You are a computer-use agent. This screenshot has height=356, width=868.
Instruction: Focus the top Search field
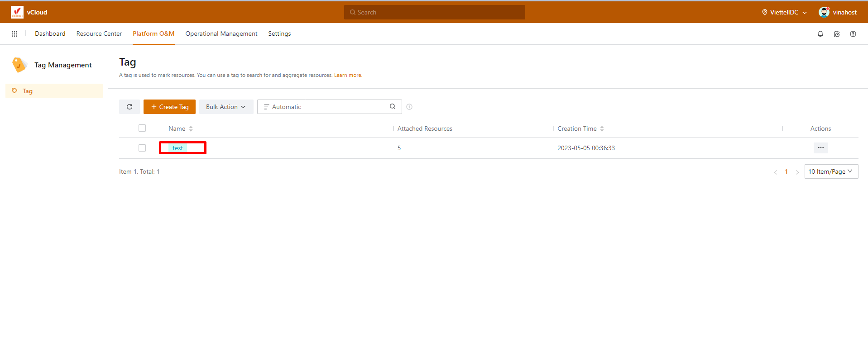pyautogui.click(x=435, y=12)
